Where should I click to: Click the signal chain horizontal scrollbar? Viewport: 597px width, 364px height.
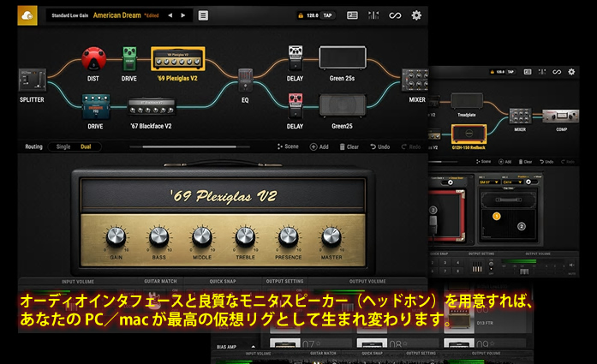(x=189, y=146)
